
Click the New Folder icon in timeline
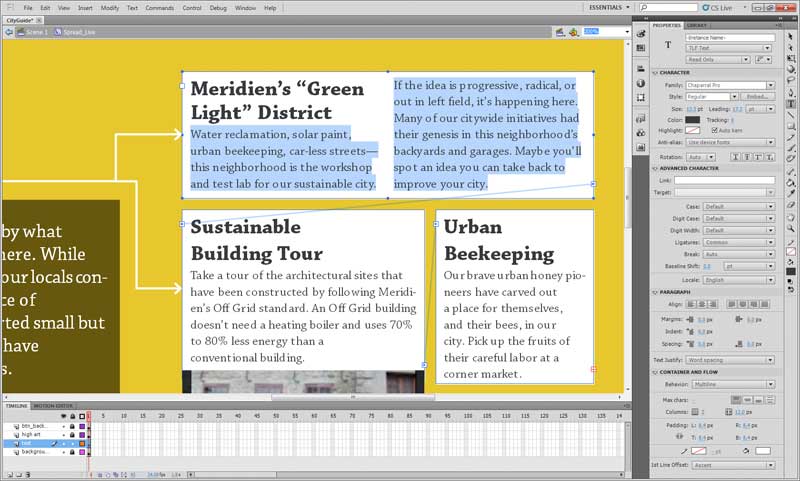(x=19, y=474)
